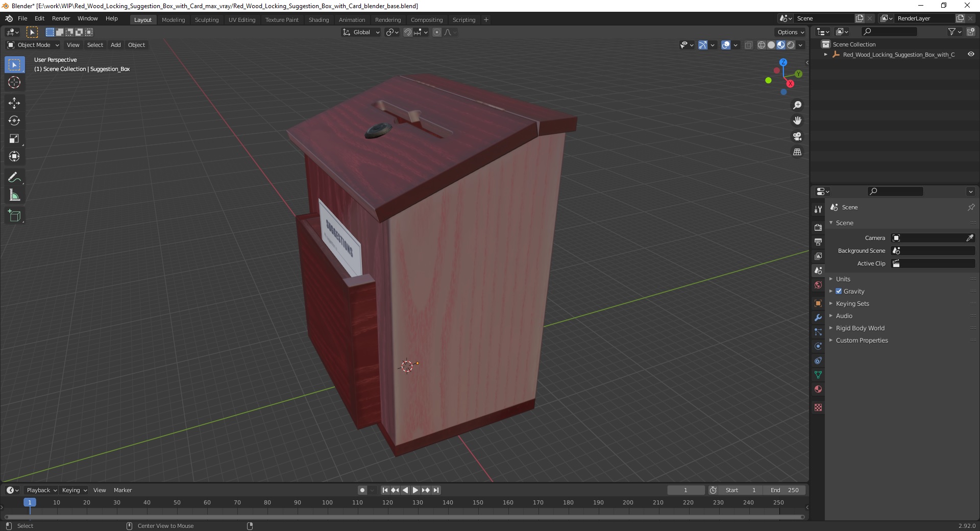Click the timeline playhead at frame 1
This screenshot has width=980, height=531.
(30, 502)
